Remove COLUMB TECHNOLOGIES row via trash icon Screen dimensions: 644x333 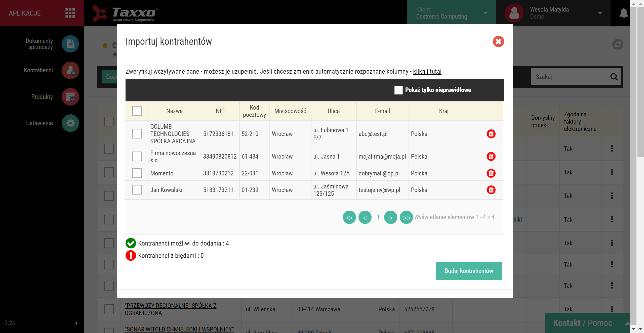(491, 134)
